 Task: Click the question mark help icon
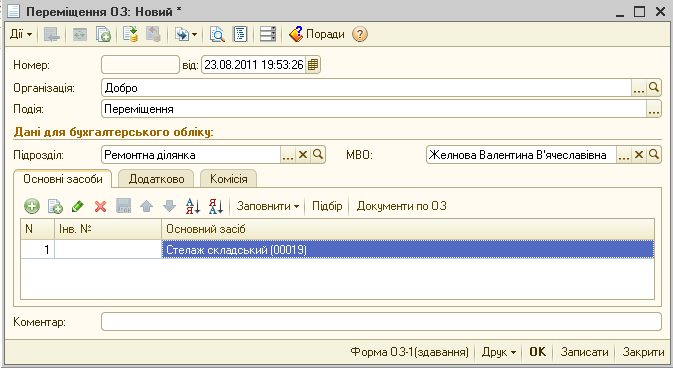tap(360, 34)
